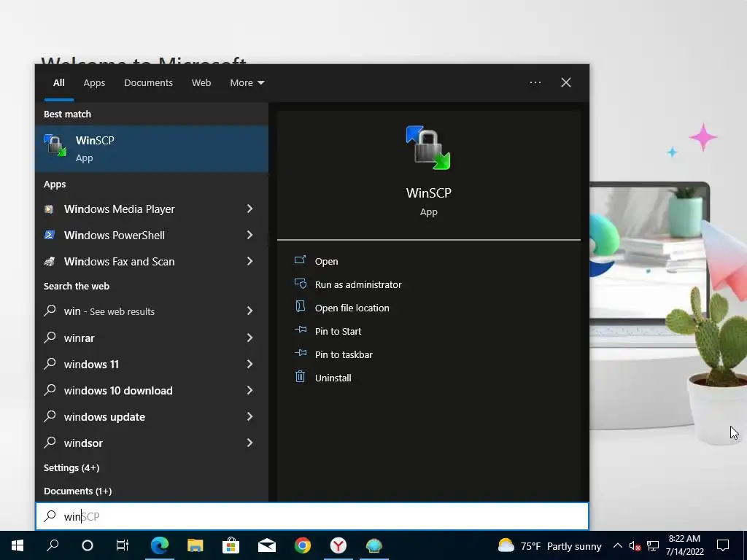Expand the 'winrar' web suggestion chevron
The image size is (747, 560).
coord(249,338)
